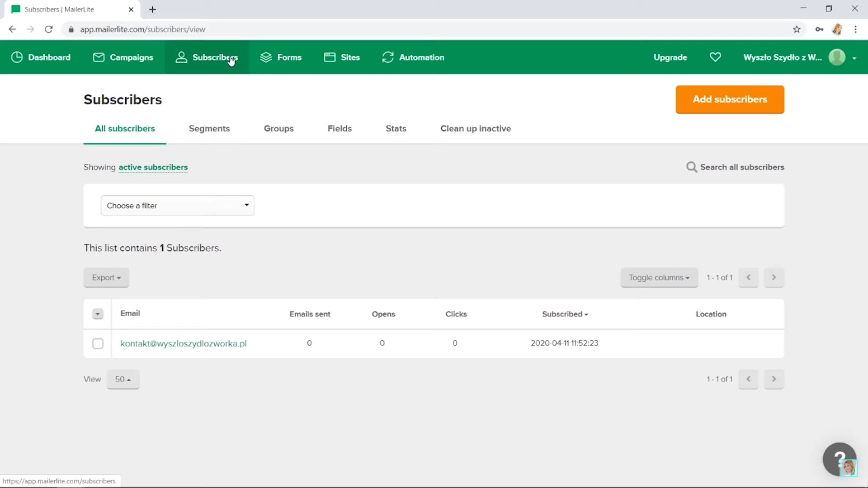
Task: Open Forms in the navbar
Action: pyautogui.click(x=289, y=57)
